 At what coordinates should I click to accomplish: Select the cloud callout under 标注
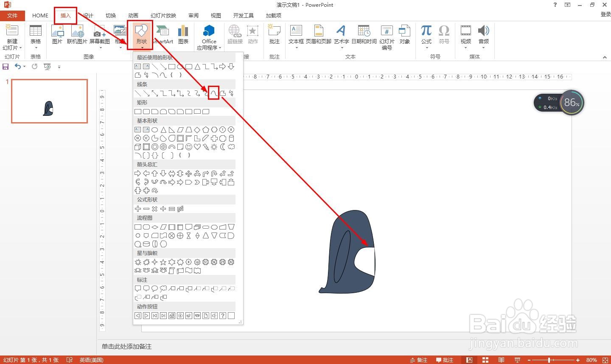[x=163, y=288]
